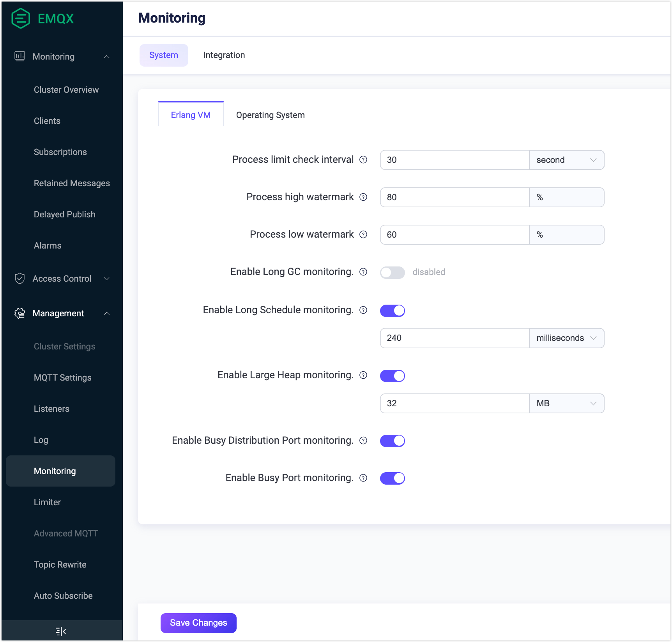The image size is (672, 642).
Task: Disable Long Schedule monitoring toggle
Action: click(392, 310)
